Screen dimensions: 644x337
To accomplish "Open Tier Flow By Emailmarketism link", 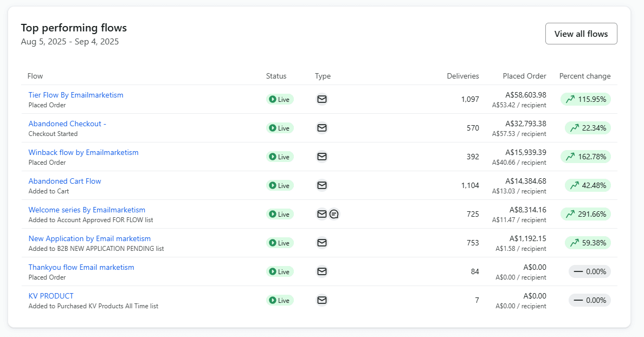I will 76,95.
